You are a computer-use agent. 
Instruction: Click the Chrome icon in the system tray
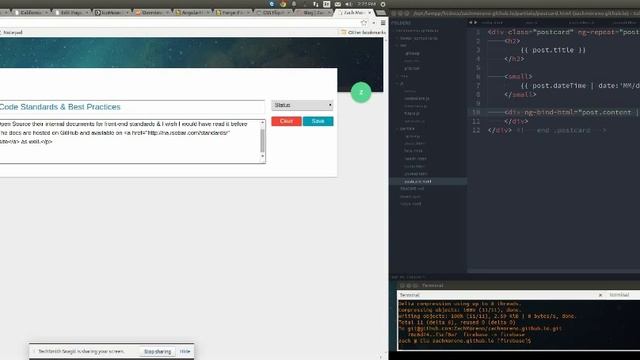[x=283, y=4]
